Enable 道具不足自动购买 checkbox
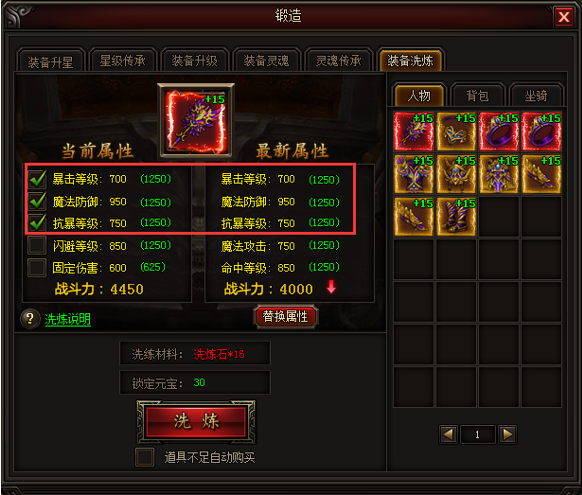Viewport: 582px width, 495px height. [x=145, y=457]
